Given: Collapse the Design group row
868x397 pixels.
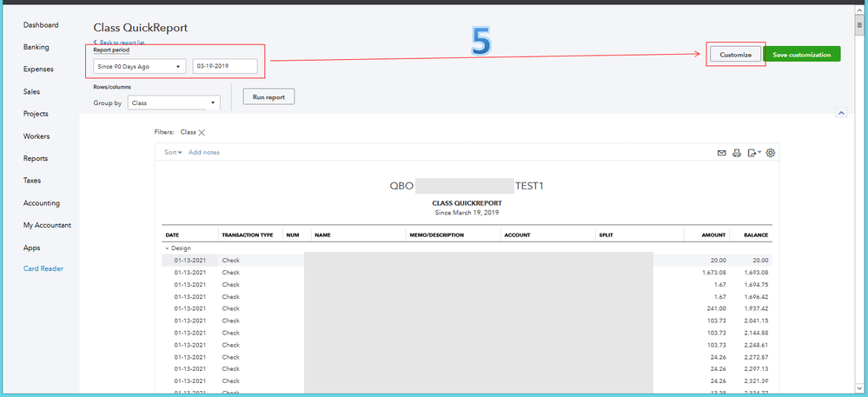Looking at the screenshot, I should 167,248.
